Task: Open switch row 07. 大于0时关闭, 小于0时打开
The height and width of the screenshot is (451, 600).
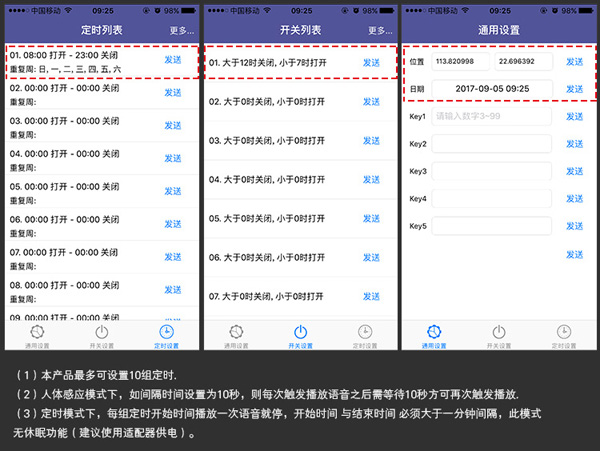Action: 300,296
